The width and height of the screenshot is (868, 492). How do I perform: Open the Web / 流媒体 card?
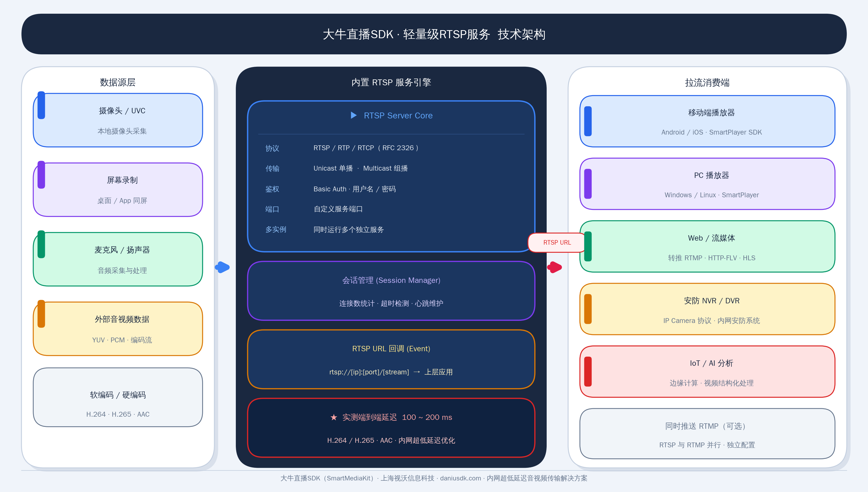(711, 247)
